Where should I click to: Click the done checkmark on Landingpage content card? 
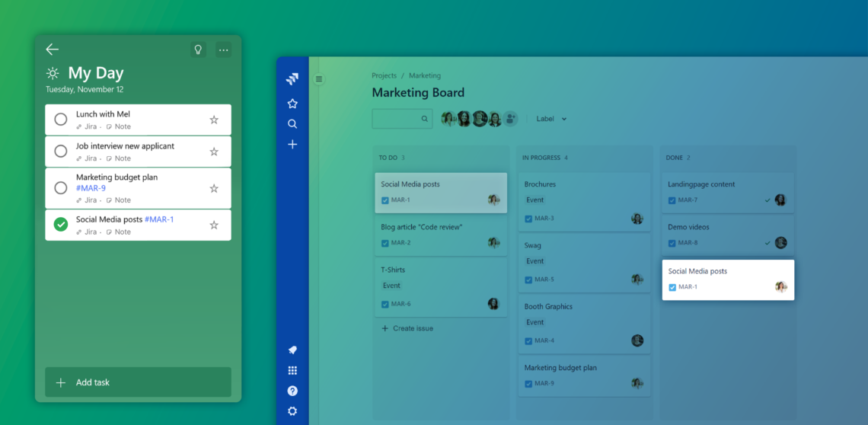767,200
